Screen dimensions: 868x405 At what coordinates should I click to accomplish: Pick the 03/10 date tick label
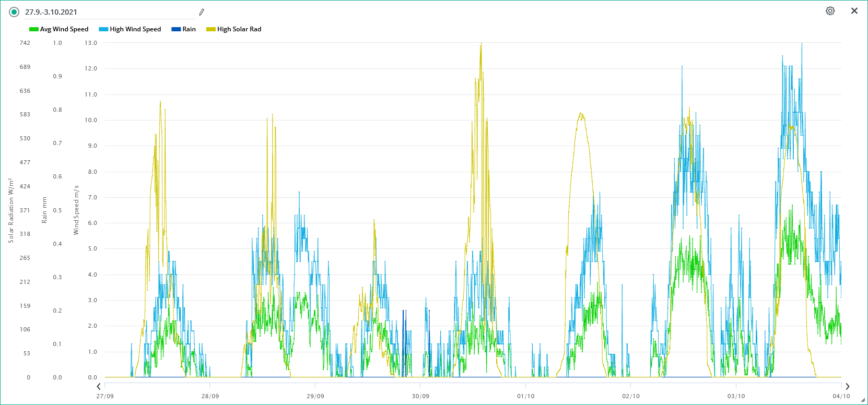pos(736,396)
